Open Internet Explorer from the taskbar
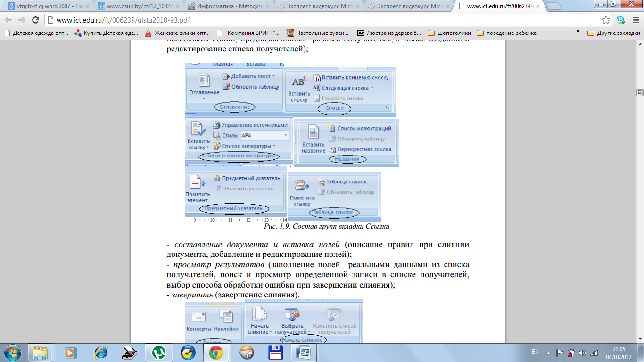644x362 pixels. [101, 352]
